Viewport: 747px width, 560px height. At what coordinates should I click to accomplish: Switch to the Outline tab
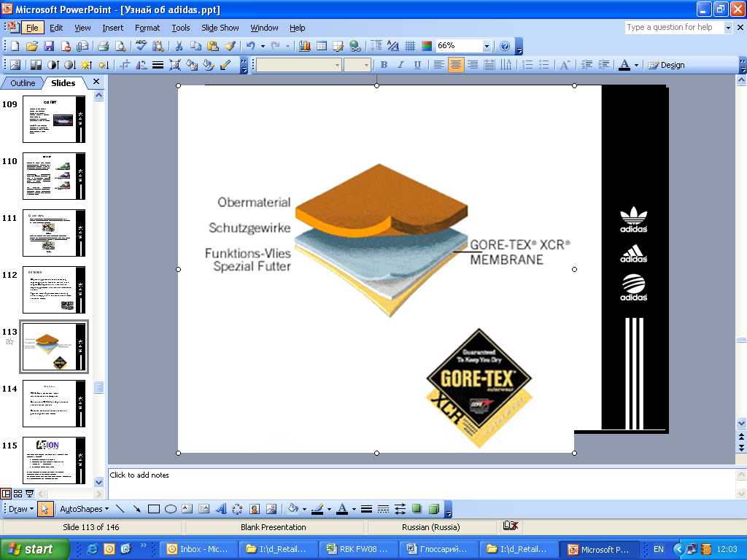tap(23, 83)
